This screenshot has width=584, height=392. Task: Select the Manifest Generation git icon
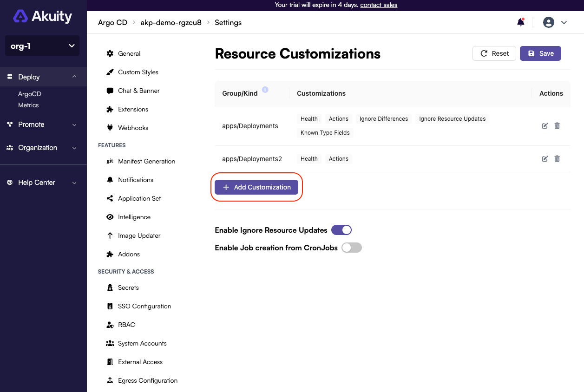(110, 161)
